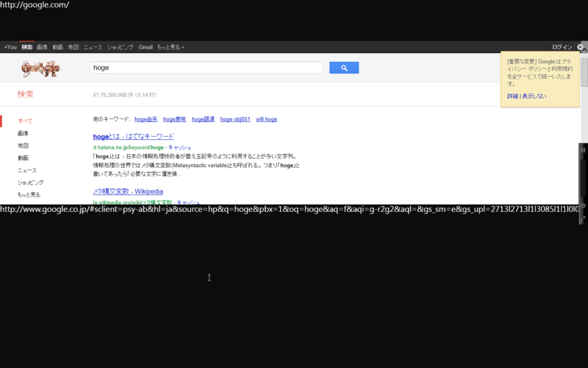Open 詳細 link in the privacy notice
Viewport: 588px width, 368px height.
(x=512, y=96)
